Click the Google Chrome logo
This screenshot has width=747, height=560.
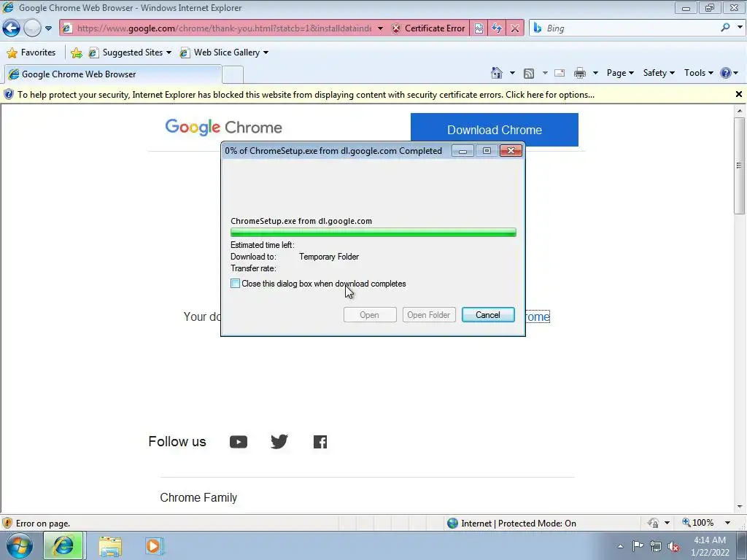(223, 127)
